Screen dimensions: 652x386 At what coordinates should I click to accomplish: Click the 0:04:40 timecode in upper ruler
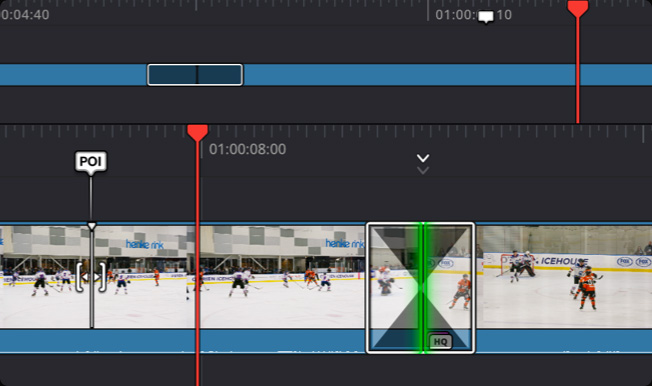25,15
